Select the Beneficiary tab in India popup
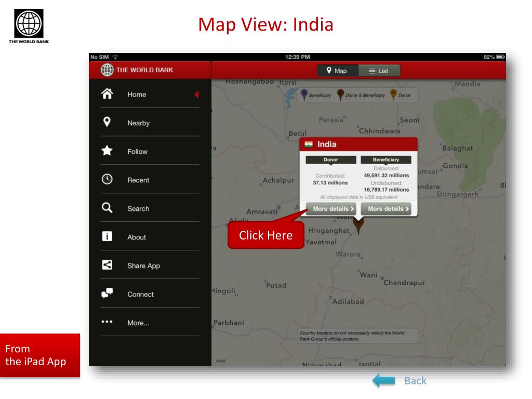Image resolution: width=532 pixels, height=399 pixels. click(386, 160)
